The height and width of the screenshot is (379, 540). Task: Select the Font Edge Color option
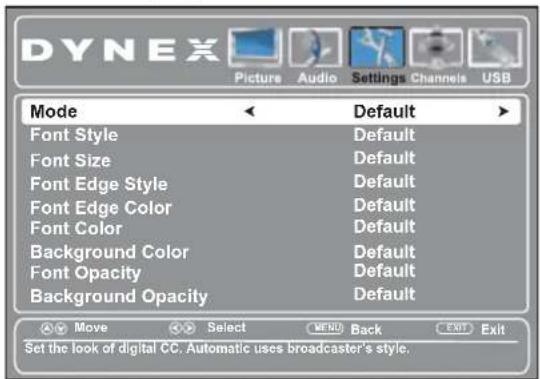tap(101, 208)
